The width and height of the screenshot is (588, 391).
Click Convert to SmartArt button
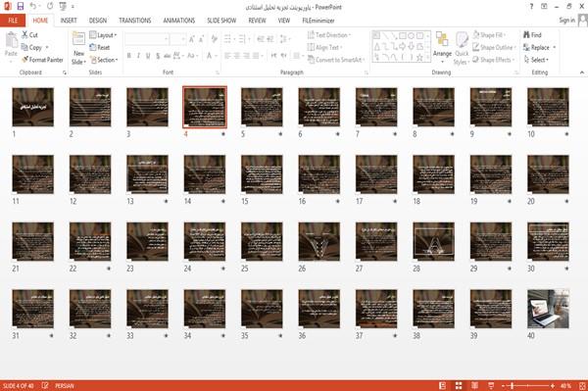tap(336, 60)
